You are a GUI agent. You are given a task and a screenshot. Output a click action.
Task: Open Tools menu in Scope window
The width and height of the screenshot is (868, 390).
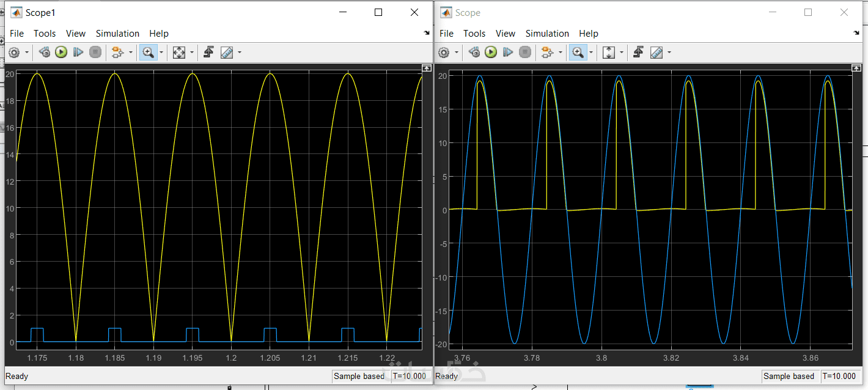[474, 34]
